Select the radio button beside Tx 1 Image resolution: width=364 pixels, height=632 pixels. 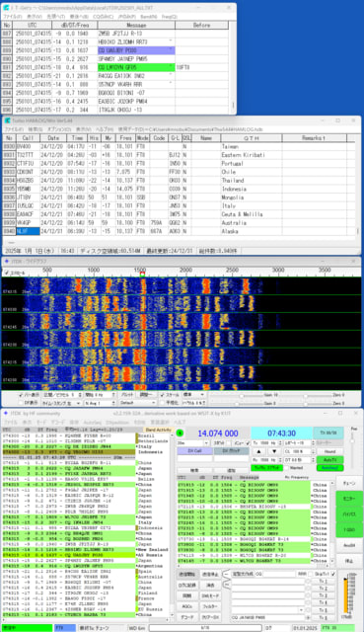(308, 582)
